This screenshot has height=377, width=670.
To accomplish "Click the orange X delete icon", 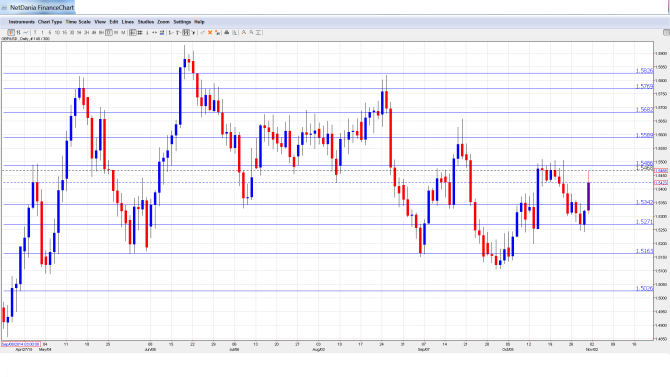I will [x=210, y=32].
